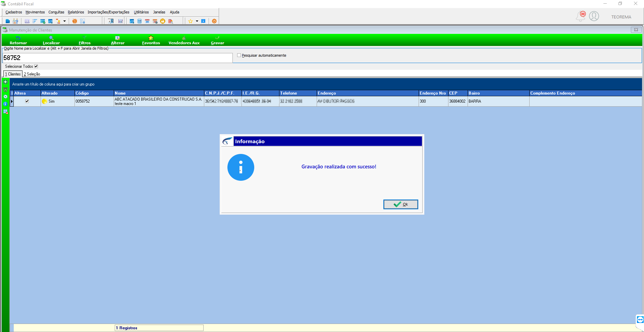644x332 pixels.
Task: Click the Alterar button
Action: [118, 40]
